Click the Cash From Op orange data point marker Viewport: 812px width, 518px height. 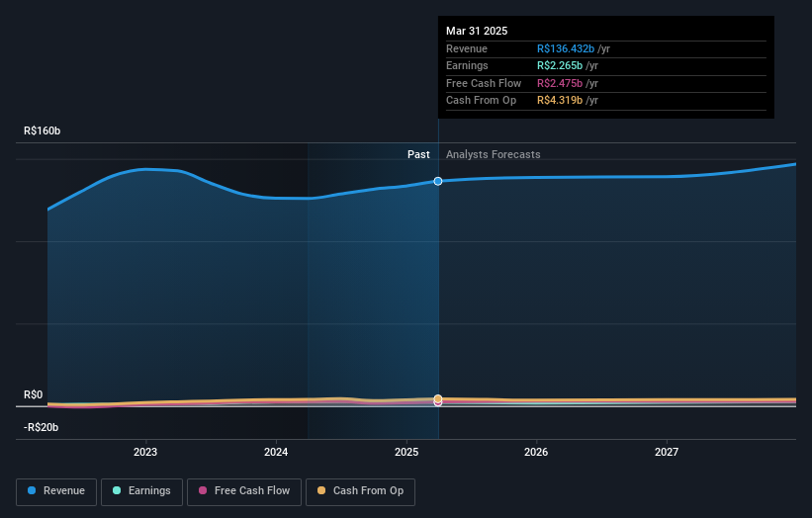(x=438, y=398)
